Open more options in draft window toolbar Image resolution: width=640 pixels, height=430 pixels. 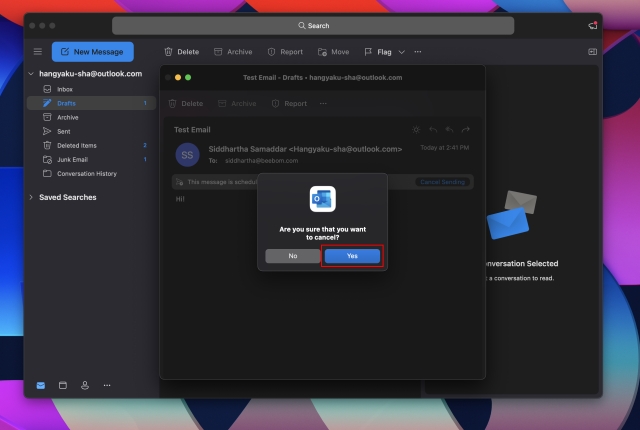(x=323, y=104)
